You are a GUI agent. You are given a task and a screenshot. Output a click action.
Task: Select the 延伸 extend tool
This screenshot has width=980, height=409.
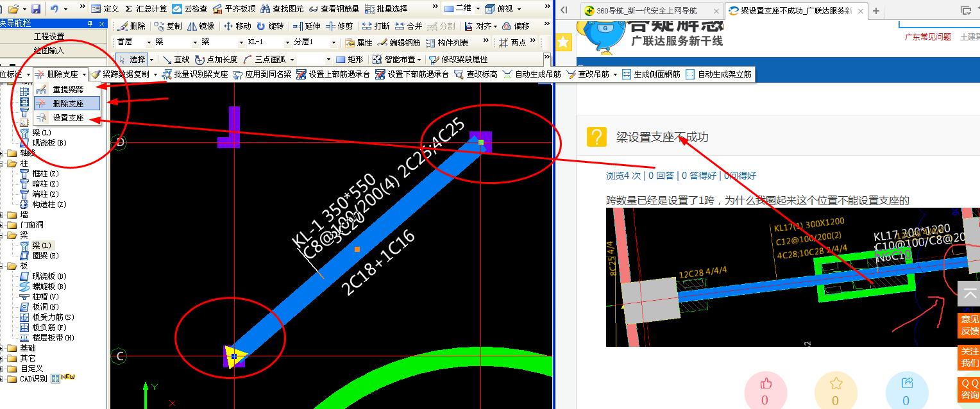pos(305,26)
